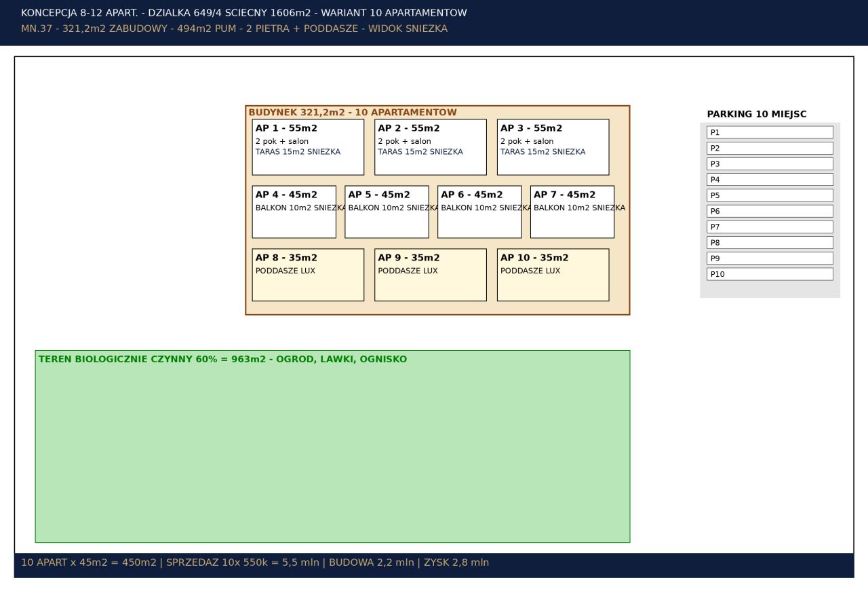This screenshot has width=868, height=614.
Task: Select the AP 5 - 45m2 apartment box
Action: click(x=387, y=212)
